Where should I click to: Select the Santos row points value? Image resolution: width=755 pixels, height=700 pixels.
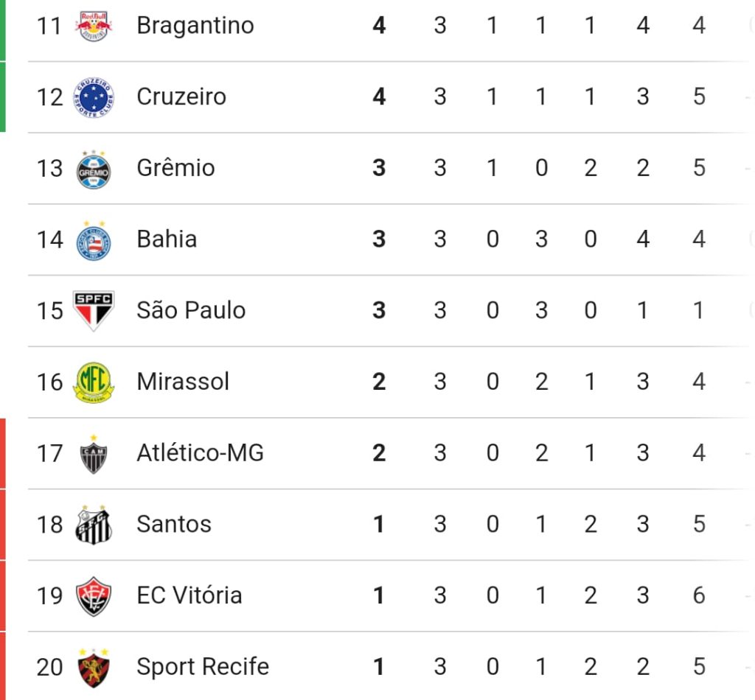379,525
